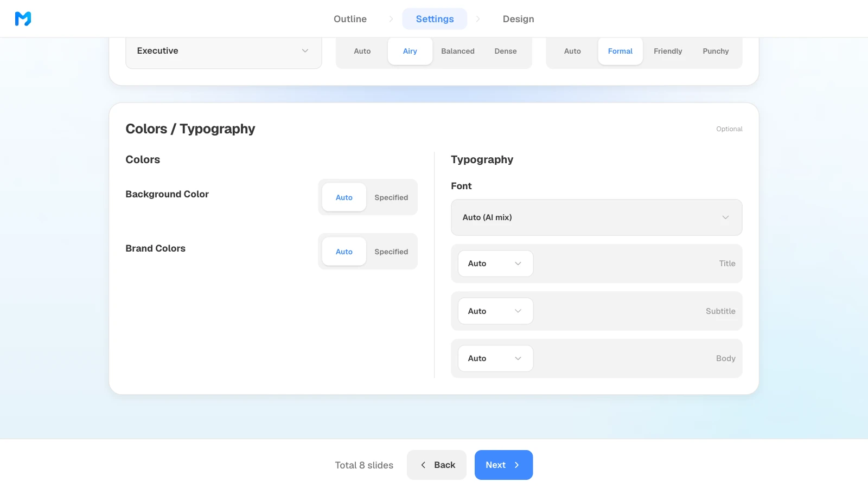
Task: Click the Font label
Action: coord(461,186)
